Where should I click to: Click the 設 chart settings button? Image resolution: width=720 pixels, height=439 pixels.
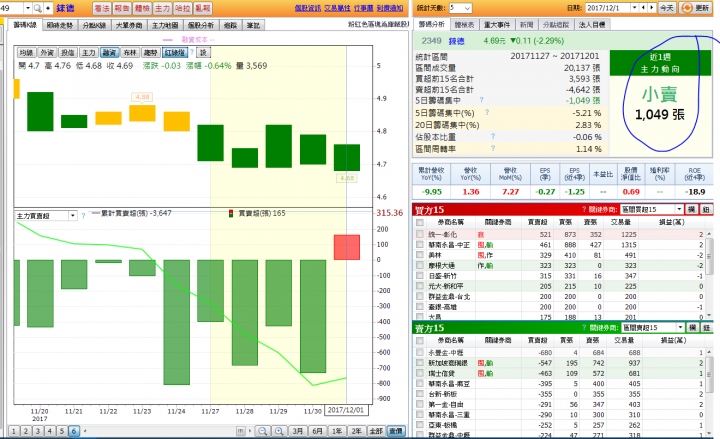pos(203,53)
